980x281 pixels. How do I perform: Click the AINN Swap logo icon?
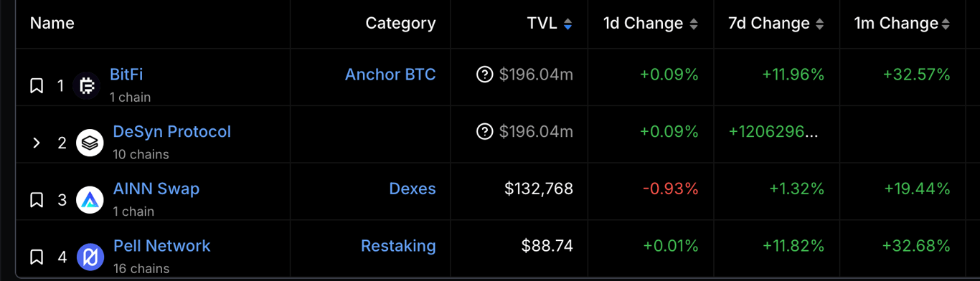90,200
